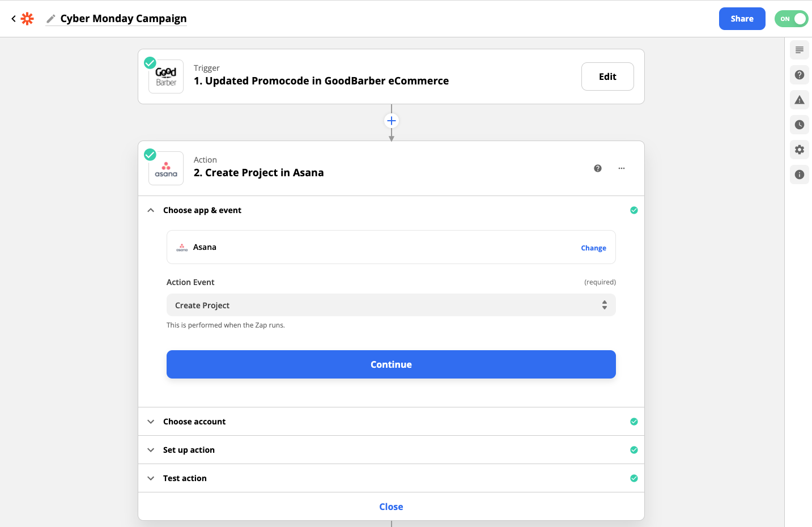Click the Zapier logo icon
The height and width of the screenshot is (527, 812).
[27, 19]
